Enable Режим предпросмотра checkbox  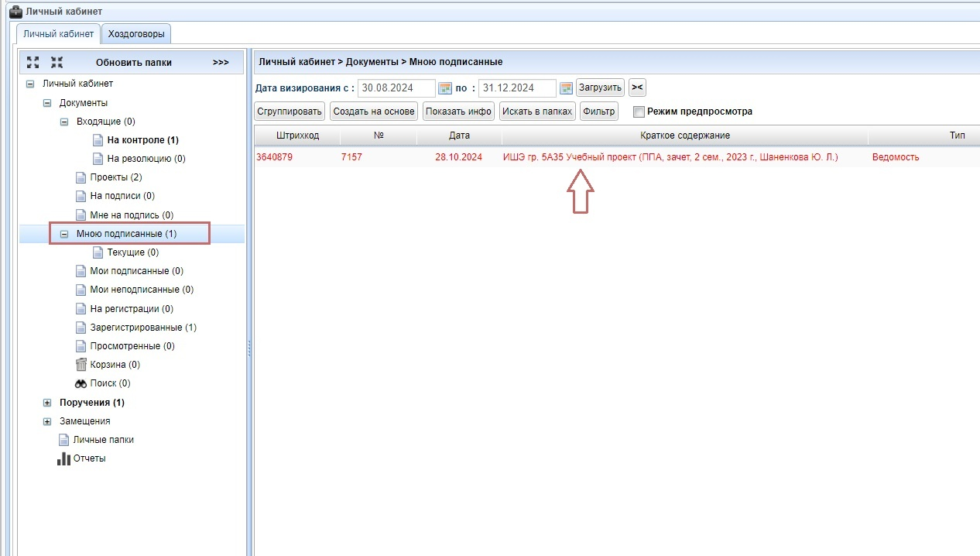pos(639,112)
